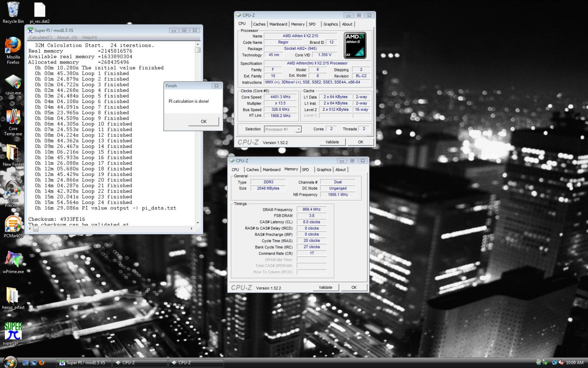This screenshot has height=368, width=588.
Task: Open the hexus_pifast folder icon
Action: 13,298
